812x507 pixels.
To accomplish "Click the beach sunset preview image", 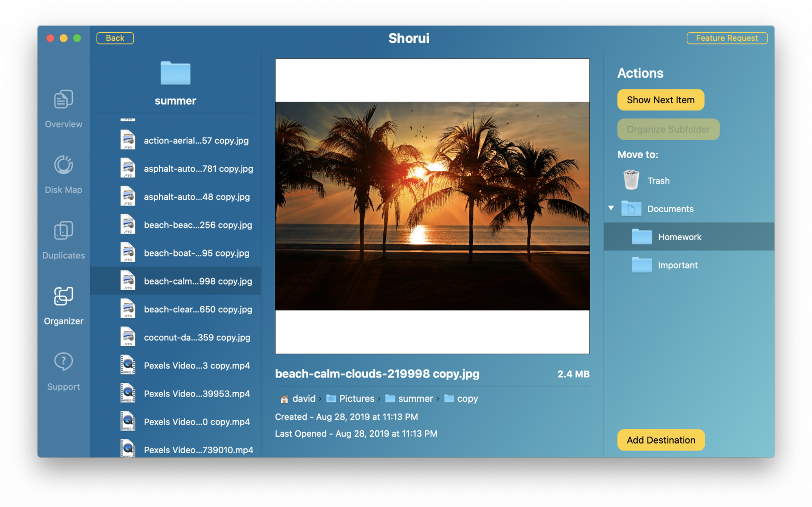I will pyautogui.click(x=432, y=206).
